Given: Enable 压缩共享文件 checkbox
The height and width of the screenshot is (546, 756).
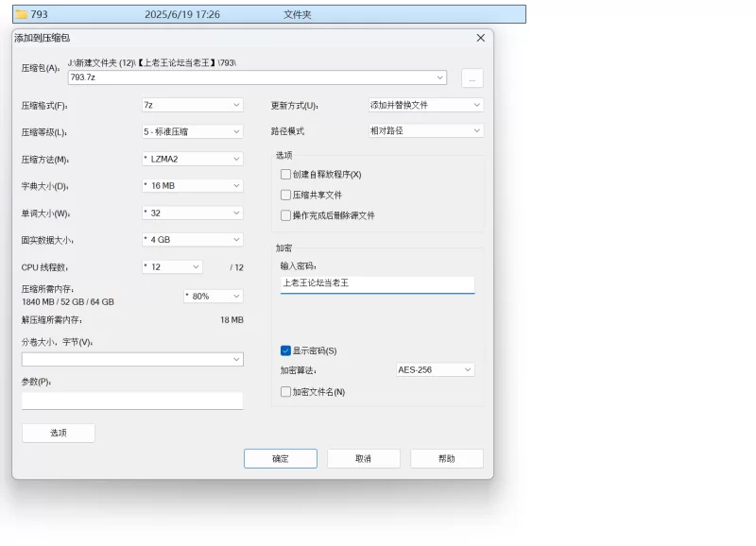Looking at the screenshot, I should 285,195.
